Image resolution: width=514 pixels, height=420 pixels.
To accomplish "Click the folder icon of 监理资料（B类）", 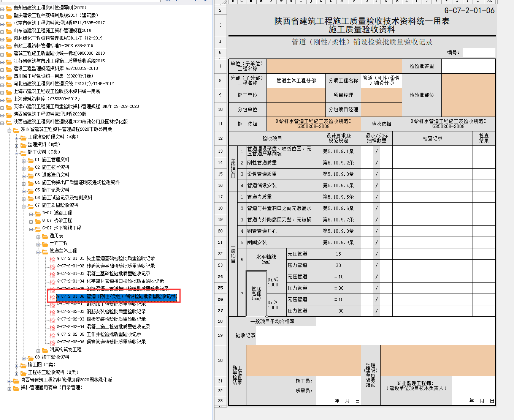I will [x=23, y=145].
